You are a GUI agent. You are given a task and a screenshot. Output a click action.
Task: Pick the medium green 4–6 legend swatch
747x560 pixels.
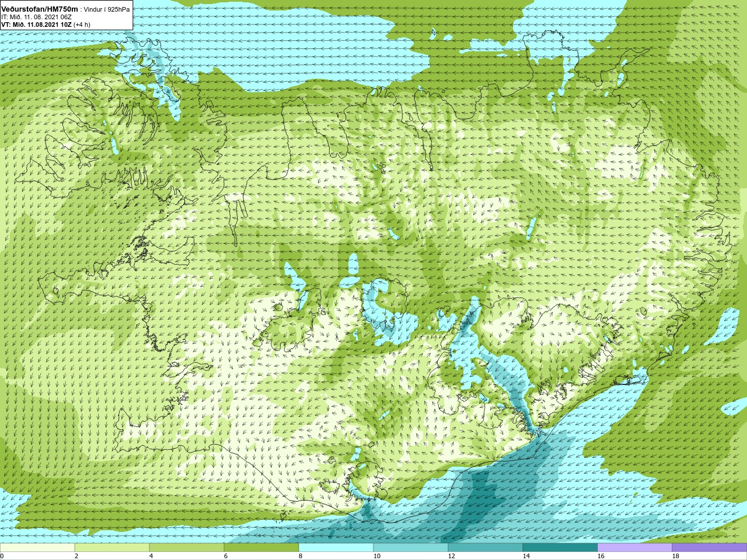click(x=187, y=548)
